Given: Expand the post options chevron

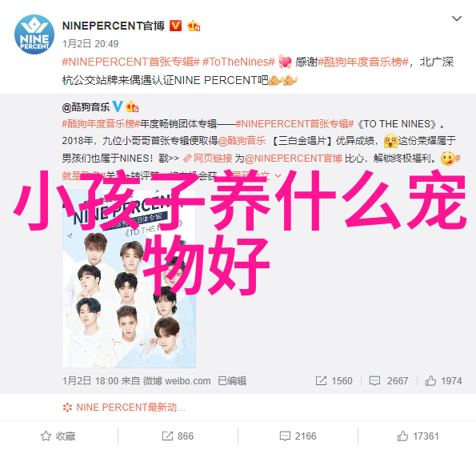Looking at the screenshot, I should 457,19.
